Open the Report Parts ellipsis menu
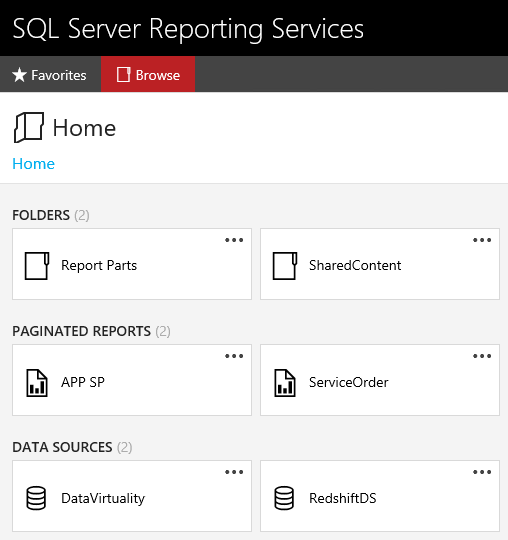The width and height of the screenshot is (508, 540). tap(234, 240)
